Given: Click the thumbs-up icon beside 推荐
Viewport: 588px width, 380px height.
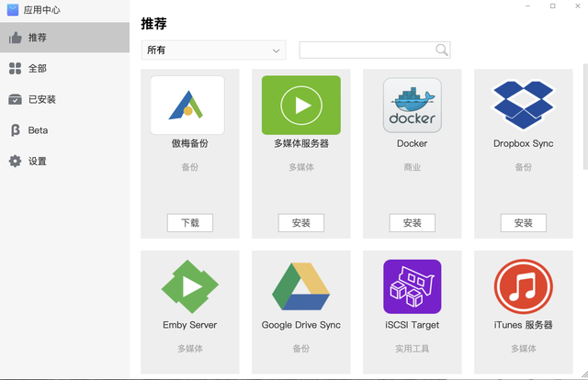Looking at the screenshot, I should click(x=15, y=38).
